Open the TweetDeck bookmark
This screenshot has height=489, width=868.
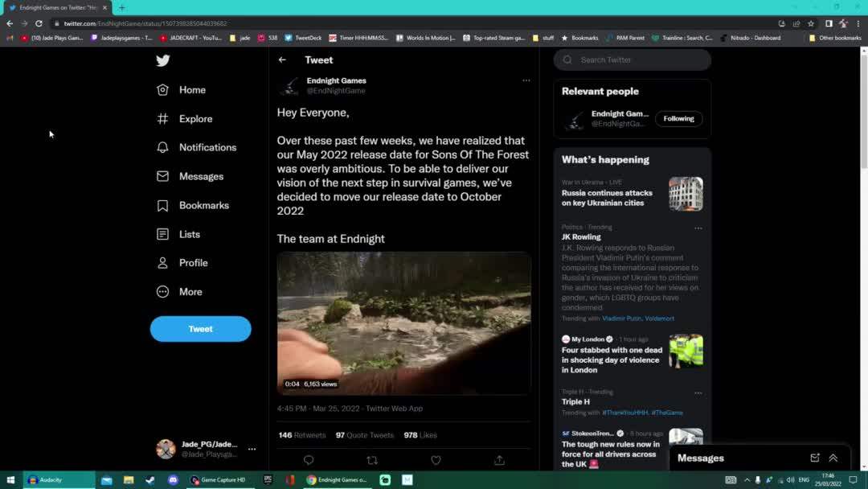[x=303, y=39]
